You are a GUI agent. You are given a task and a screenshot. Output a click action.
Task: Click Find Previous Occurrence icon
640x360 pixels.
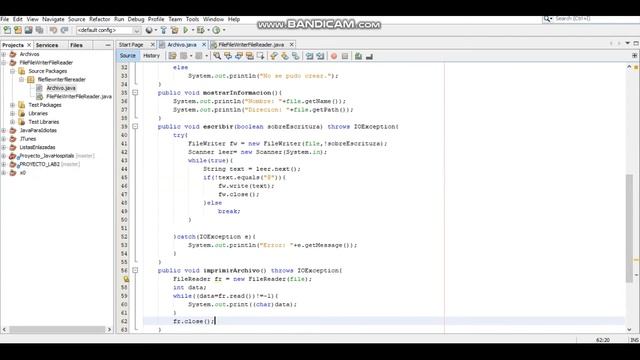click(228, 56)
